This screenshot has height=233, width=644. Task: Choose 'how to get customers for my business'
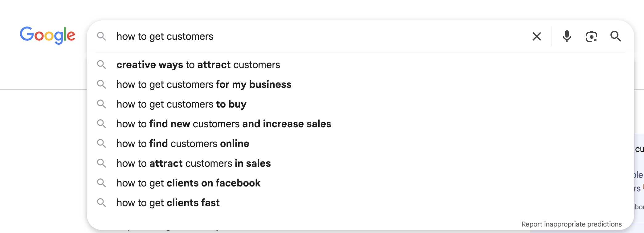pos(204,84)
